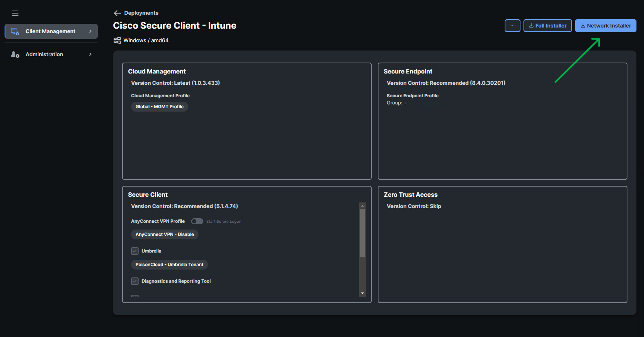The width and height of the screenshot is (644, 337).
Task: Click the Secure Endpoint Profile label
Action: 413,96
